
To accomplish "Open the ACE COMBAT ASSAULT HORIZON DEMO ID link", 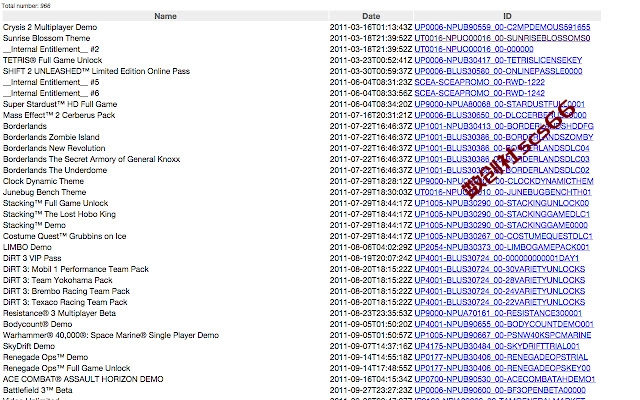I will tap(504, 380).
